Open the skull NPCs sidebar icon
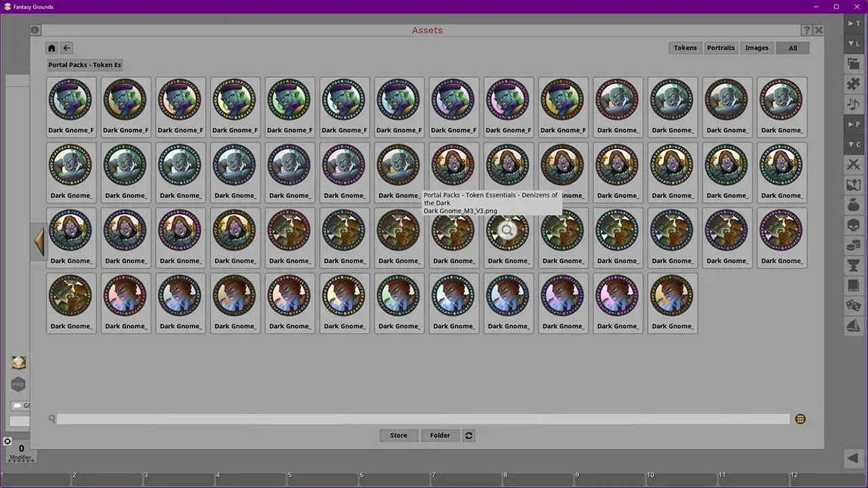868x488 pixels. [853, 225]
